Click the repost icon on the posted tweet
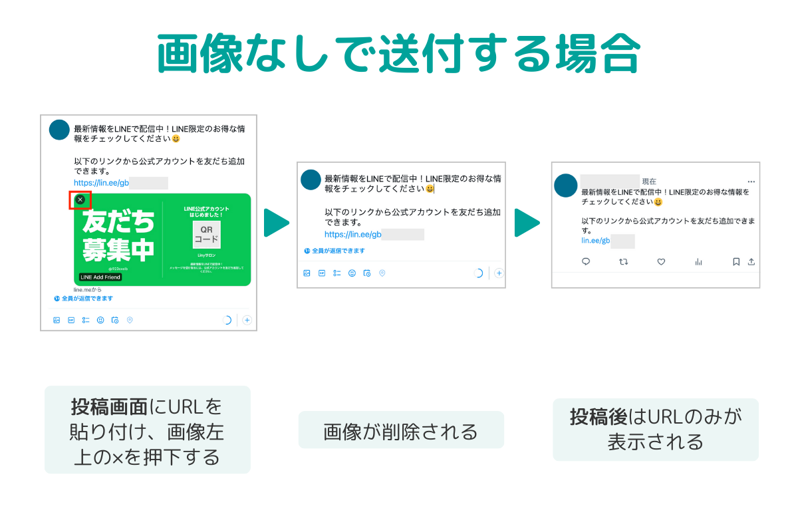 tap(623, 262)
